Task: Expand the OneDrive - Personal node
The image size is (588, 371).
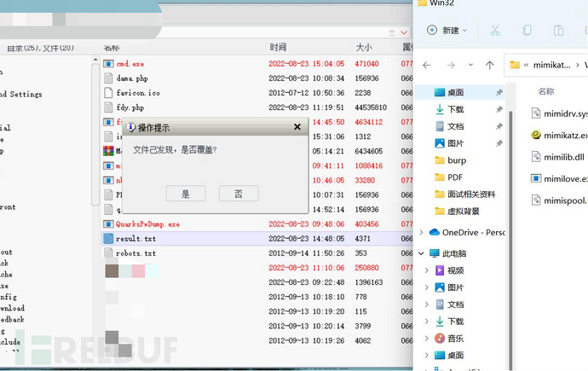Action: click(421, 232)
